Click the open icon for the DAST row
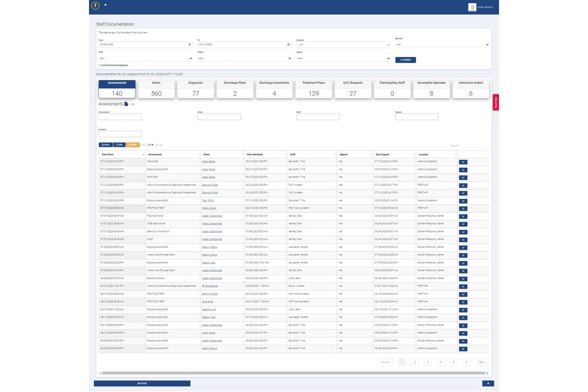 coord(463,240)
